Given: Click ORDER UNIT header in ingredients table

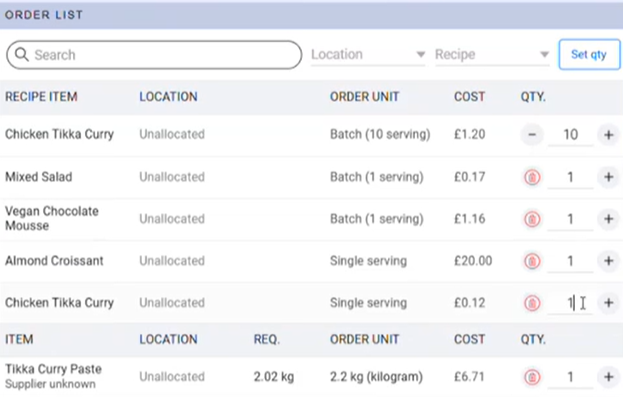Looking at the screenshot, I should [364, 339].
